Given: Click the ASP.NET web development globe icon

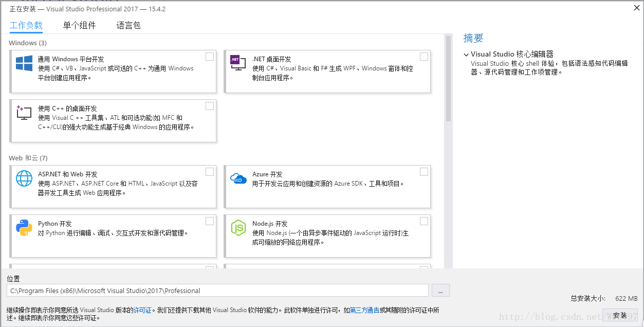Looking at the screenshot, I should click(x=24, y=178).
